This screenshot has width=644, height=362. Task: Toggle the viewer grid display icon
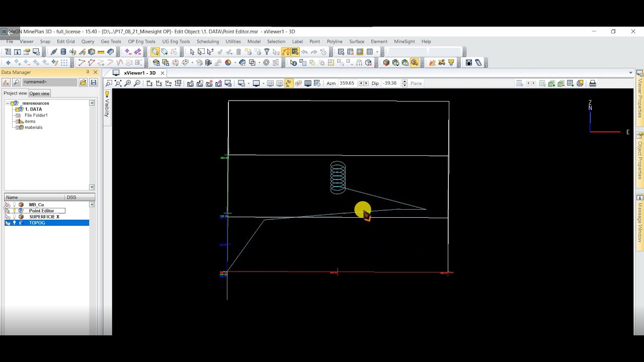(x=307, y=83)
